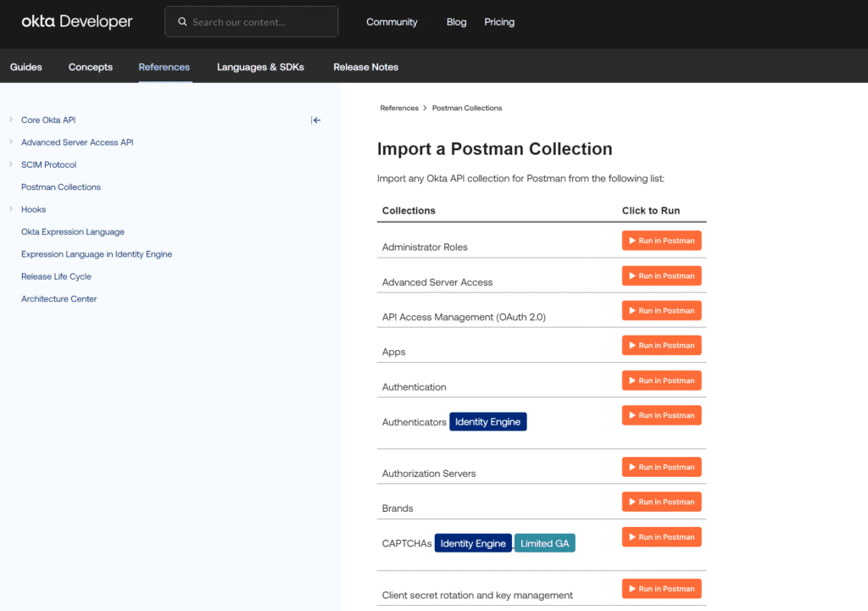Click Identity Engine badge next to Authenticators
The image size is (868, 611).
[x=487, y=422]
